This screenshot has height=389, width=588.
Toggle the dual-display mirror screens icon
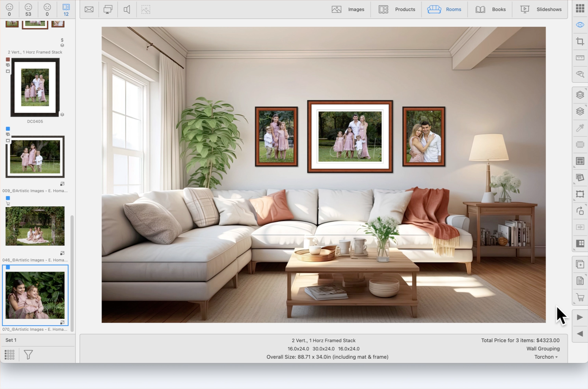[108, 9]
